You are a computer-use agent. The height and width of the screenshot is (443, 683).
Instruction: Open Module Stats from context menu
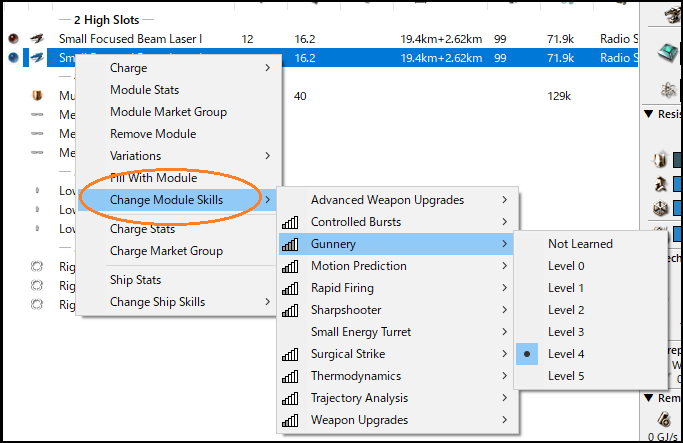(x=144, y=90)
